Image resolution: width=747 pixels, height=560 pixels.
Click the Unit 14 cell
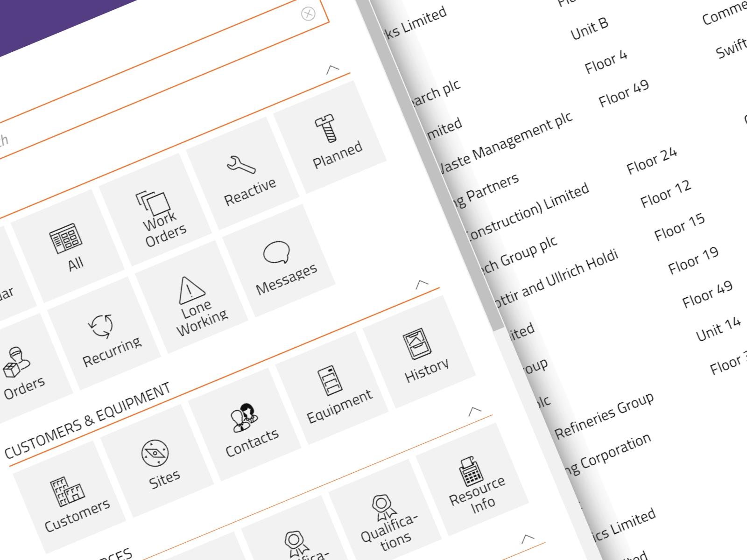(x=719, y=329)
